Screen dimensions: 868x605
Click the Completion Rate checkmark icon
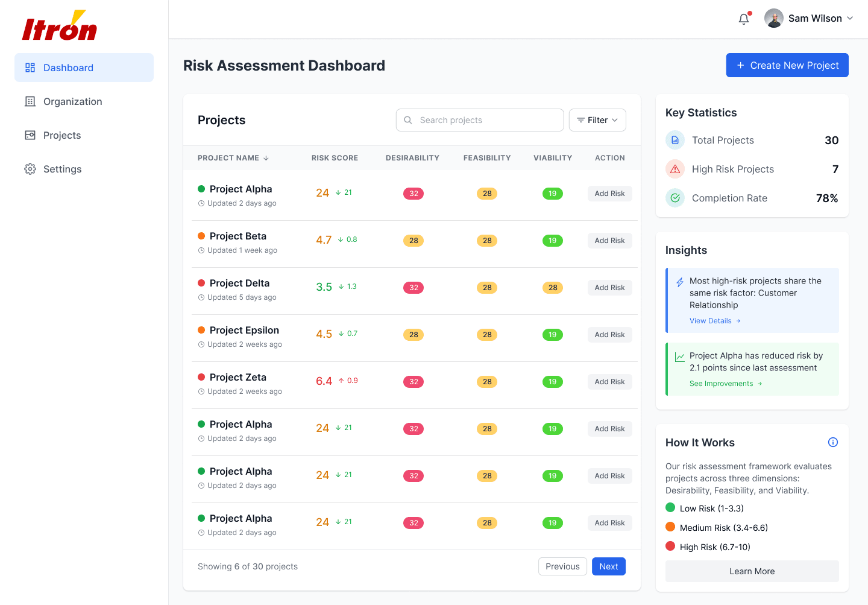(675, 198)
